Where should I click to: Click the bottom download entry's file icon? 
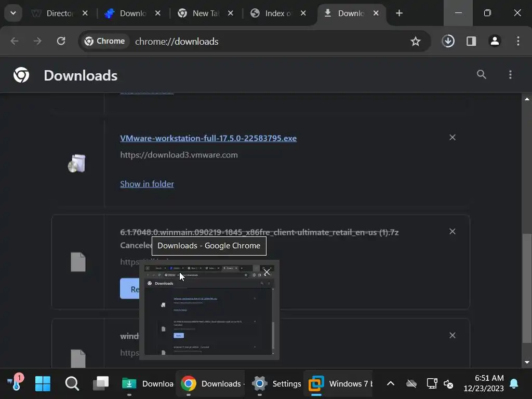click(x=78, y=358)
